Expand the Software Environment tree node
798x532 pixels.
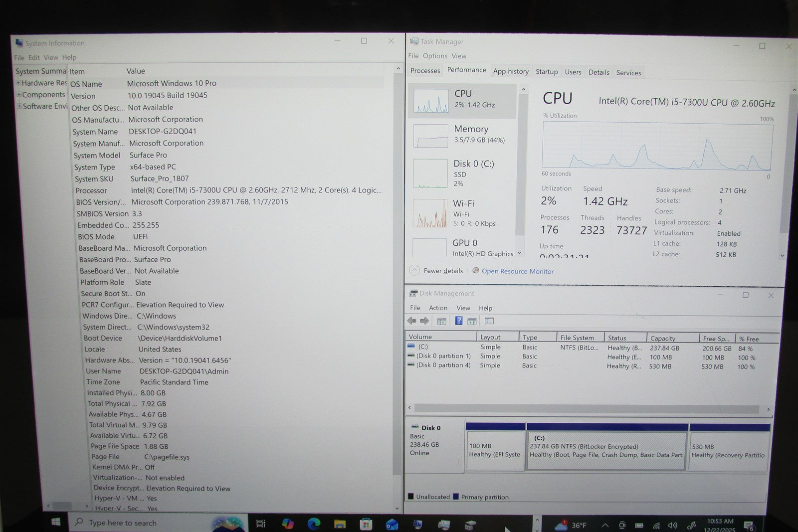click(19, 106)
